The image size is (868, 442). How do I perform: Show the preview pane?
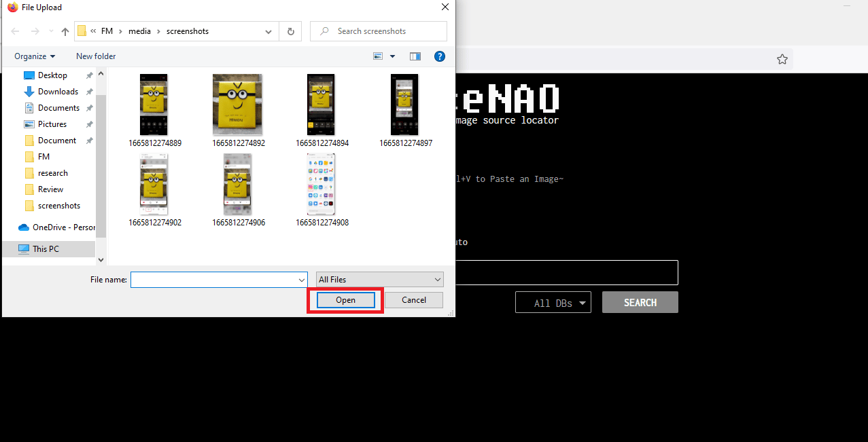pos(415,56)
